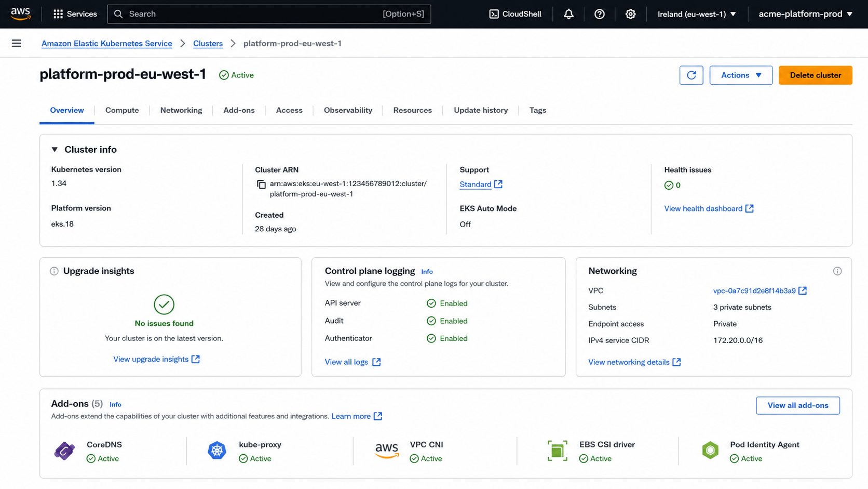Open the acme-platform-prod account menu
This screenshot has height=489, width=868.
coord(805,14)
